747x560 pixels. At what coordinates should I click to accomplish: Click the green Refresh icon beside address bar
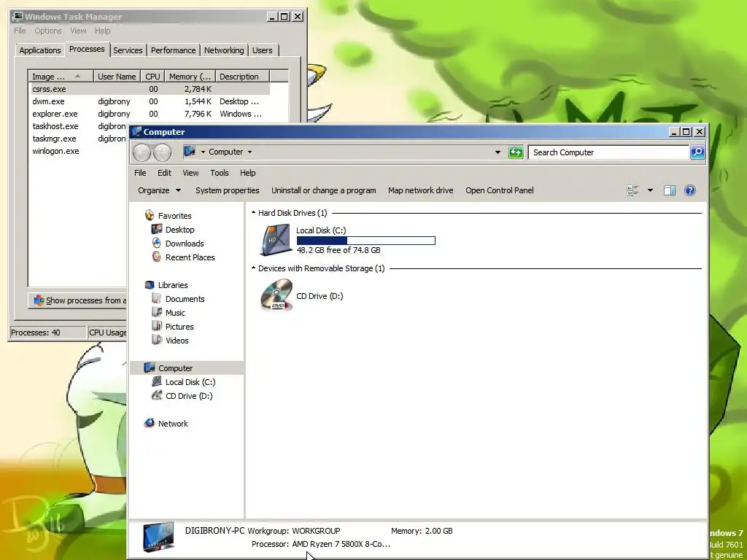click(516, 152)
